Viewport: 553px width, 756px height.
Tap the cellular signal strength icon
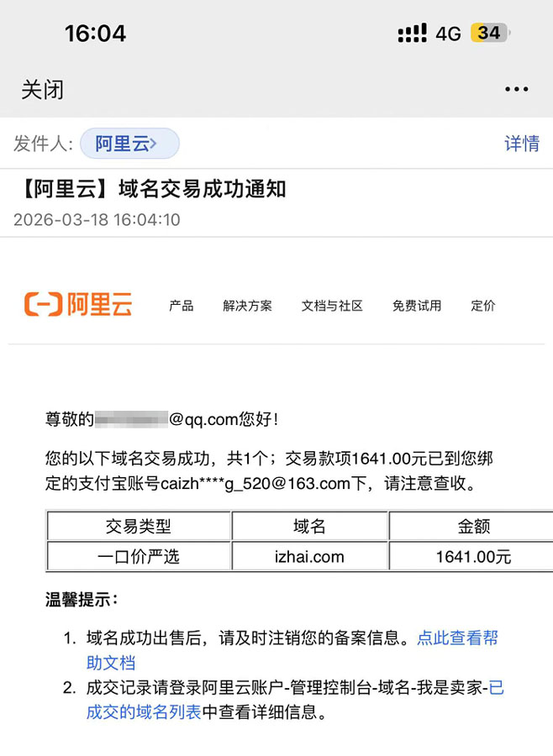pos(412,34)
